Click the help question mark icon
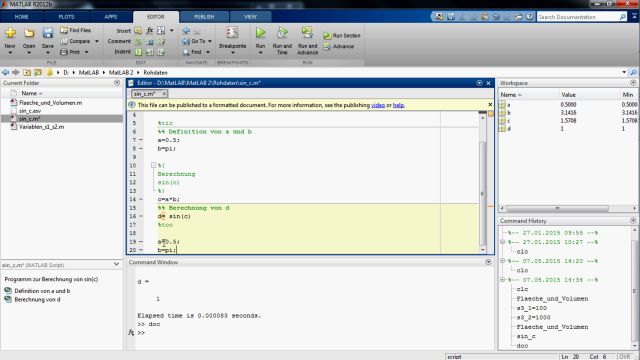 coord(529,16)
